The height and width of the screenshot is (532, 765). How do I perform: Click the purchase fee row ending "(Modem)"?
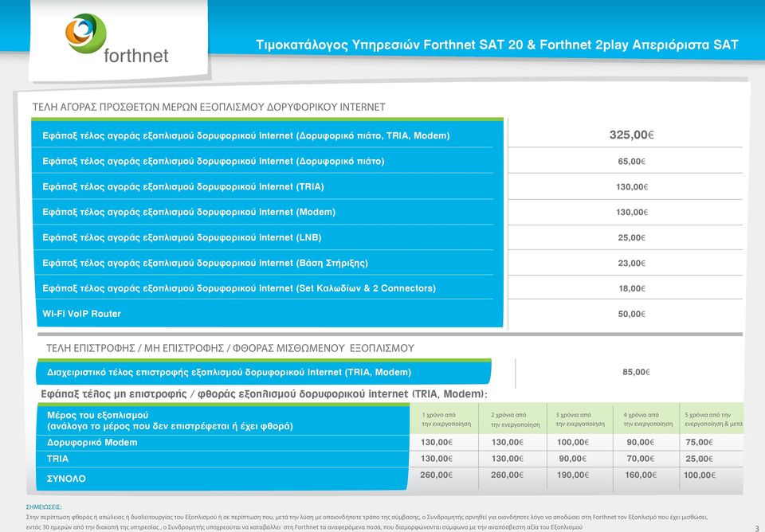coord(267,212)
